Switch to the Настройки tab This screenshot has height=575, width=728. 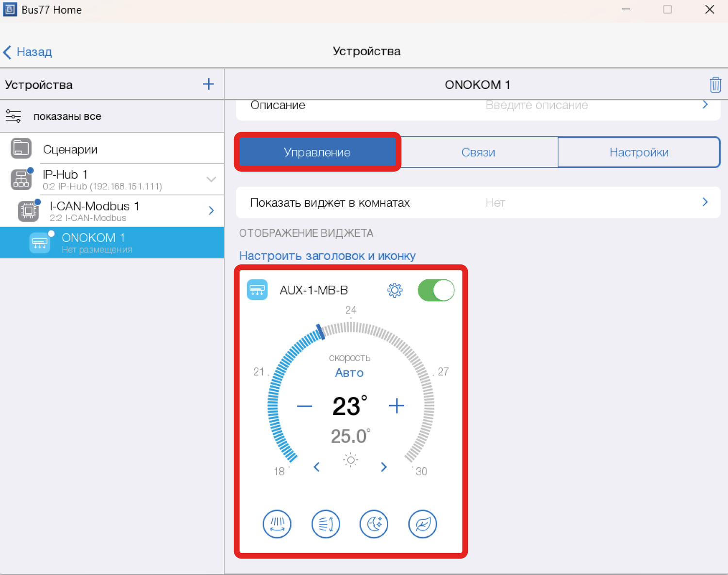[639, 152]
